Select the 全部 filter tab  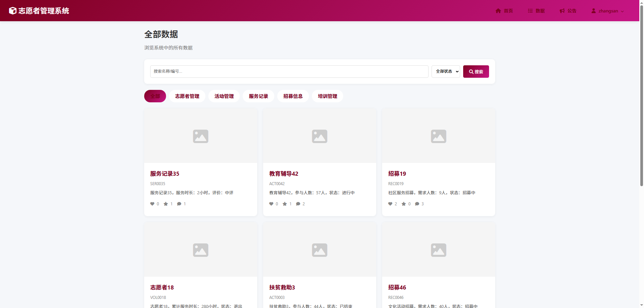tap(155, 96)
